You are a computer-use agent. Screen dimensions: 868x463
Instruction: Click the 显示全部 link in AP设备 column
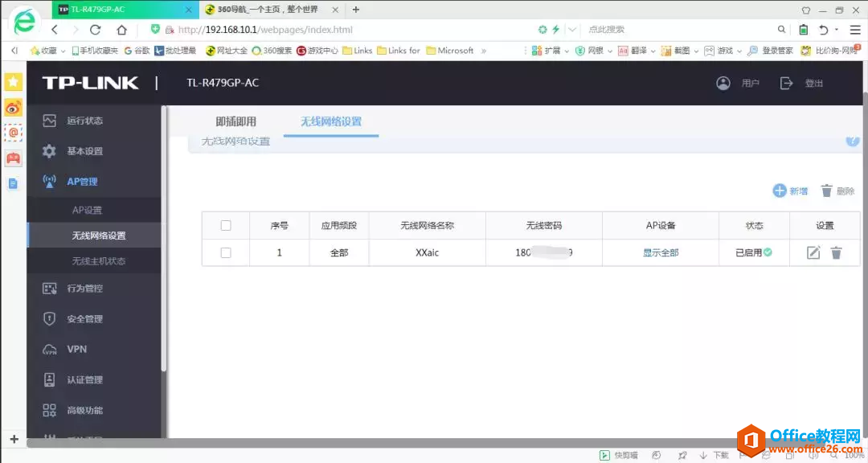coord(661,252)
